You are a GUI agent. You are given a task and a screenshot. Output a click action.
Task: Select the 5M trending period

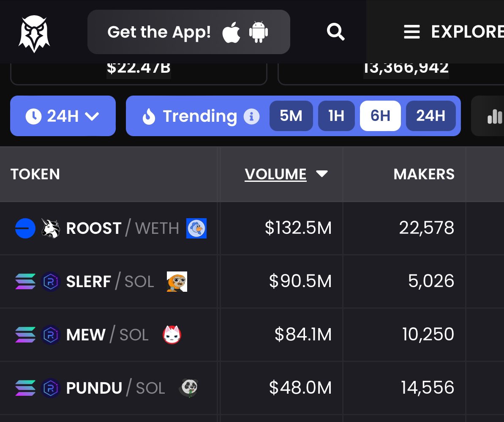291,116
